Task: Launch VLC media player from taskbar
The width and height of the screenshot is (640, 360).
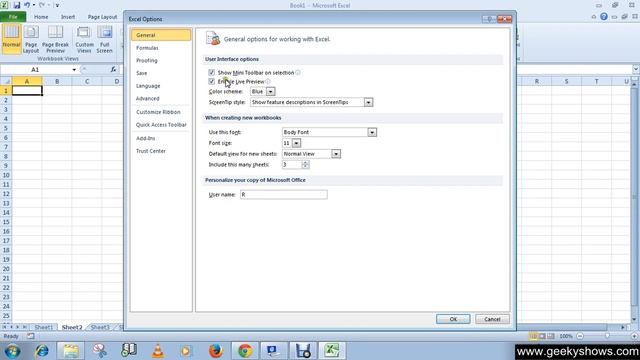Action: [x=158, y=351]
